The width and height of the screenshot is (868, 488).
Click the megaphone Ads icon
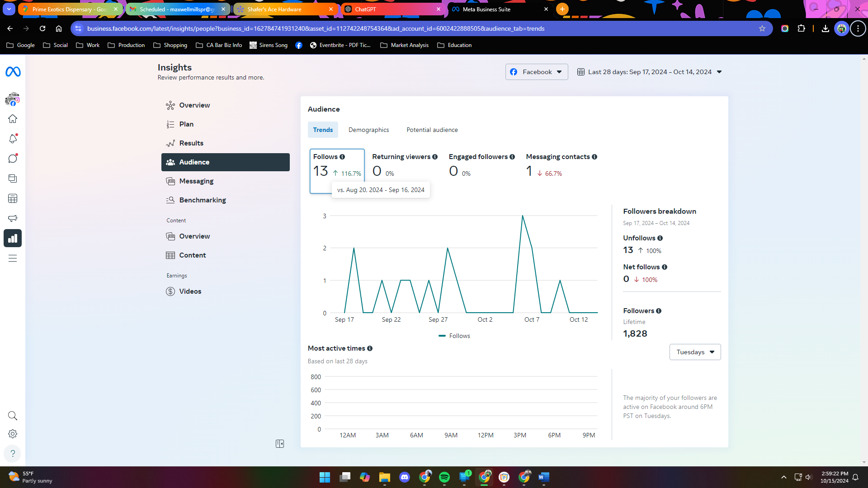point(13,218)
